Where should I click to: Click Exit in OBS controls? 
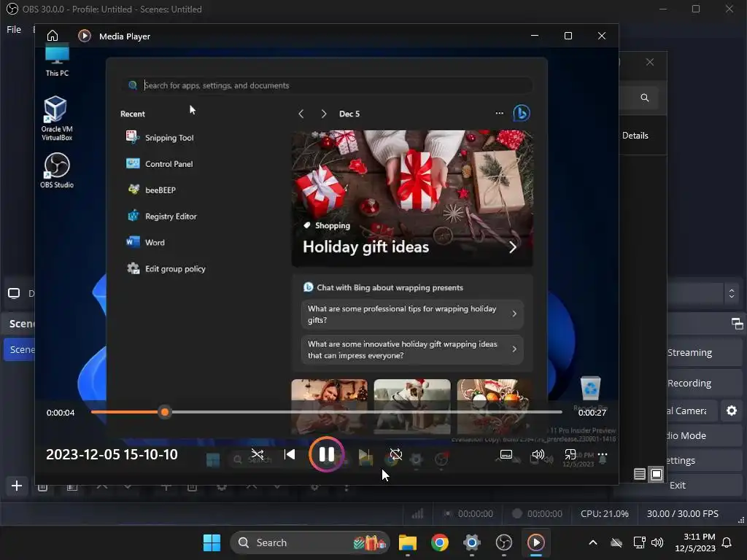(x=678, y=485)
